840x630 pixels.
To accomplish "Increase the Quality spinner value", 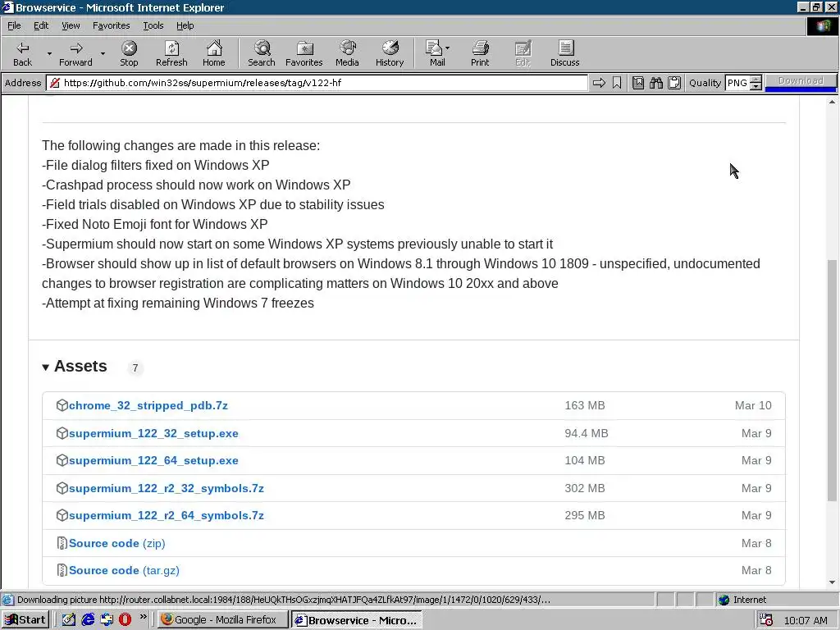I will click(756, 80).
